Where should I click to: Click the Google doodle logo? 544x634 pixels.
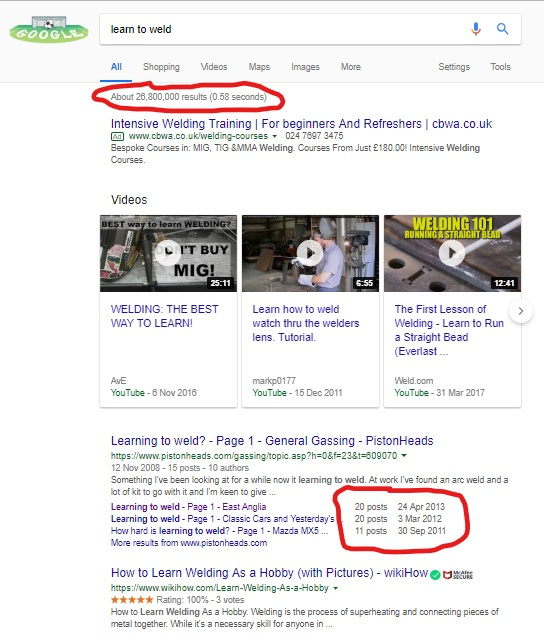[49, 30]
